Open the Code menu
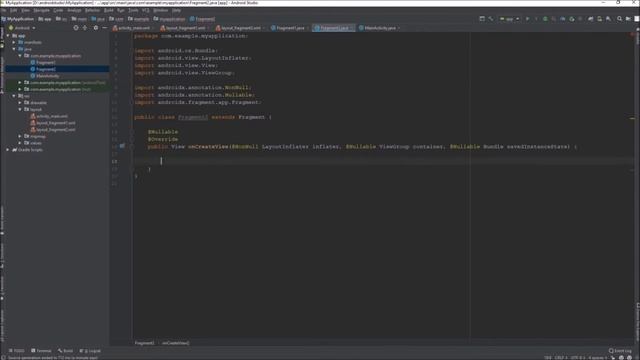 [58, 10]
